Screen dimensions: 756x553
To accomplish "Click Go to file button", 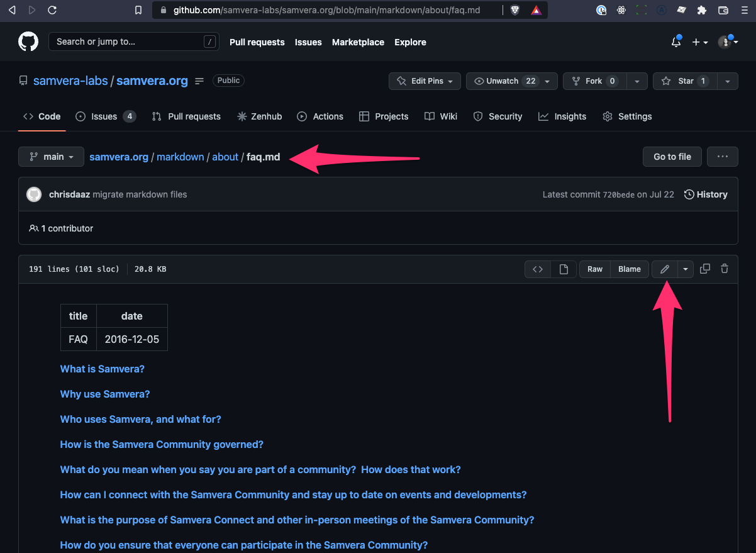I will (672, 157).
